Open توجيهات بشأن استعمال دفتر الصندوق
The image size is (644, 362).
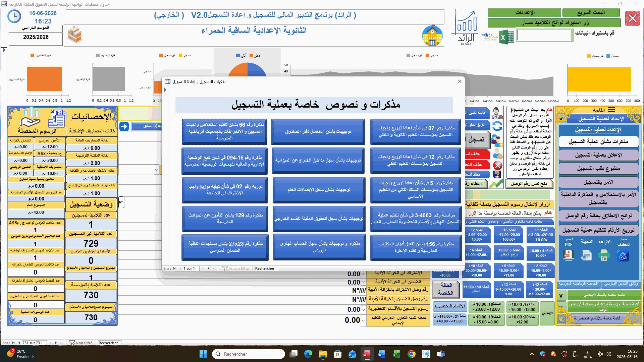point(318,131)
